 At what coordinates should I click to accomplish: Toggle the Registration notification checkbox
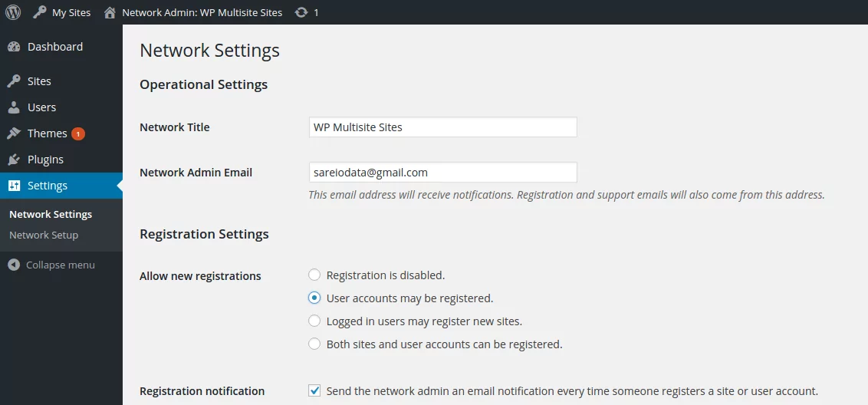point(314,390)
